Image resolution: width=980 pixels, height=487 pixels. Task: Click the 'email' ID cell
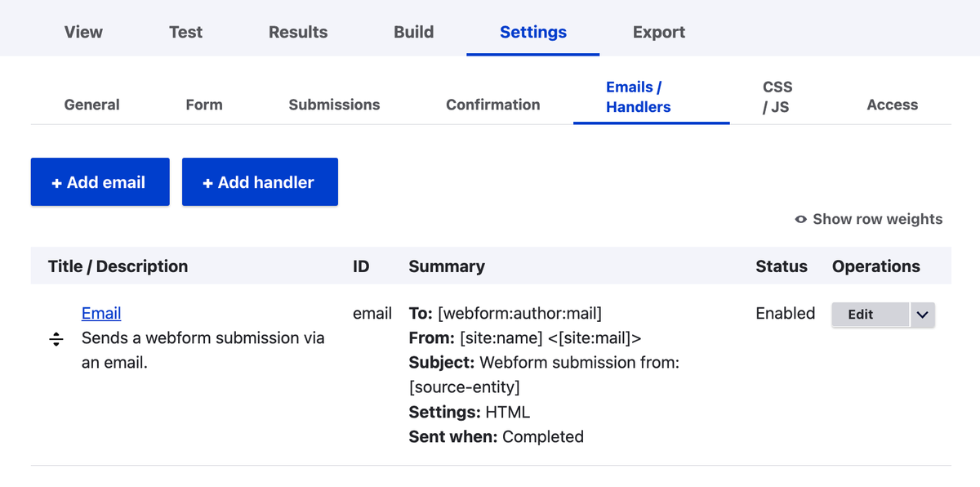click(372, 313)
